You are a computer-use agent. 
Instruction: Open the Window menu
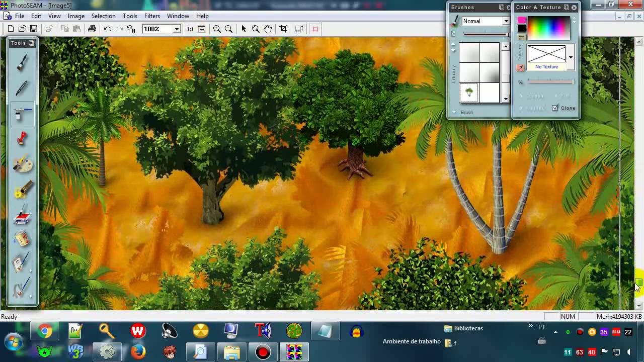[178, 16]
